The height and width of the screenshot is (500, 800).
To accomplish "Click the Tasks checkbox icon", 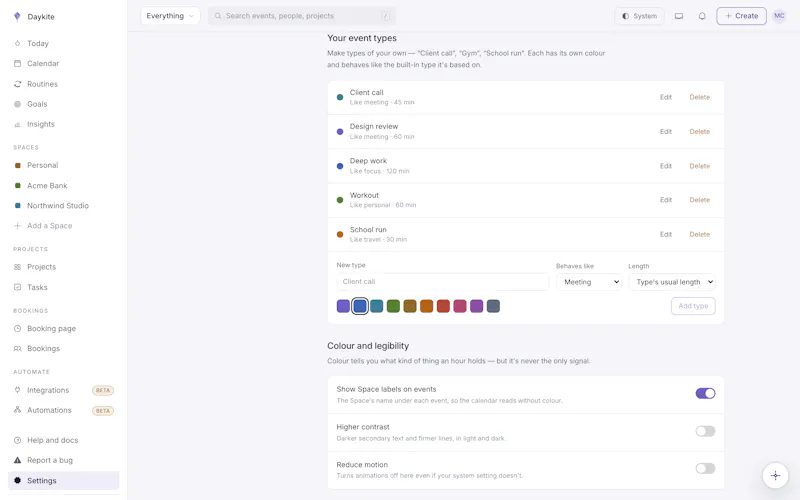I will pos(17,287).
